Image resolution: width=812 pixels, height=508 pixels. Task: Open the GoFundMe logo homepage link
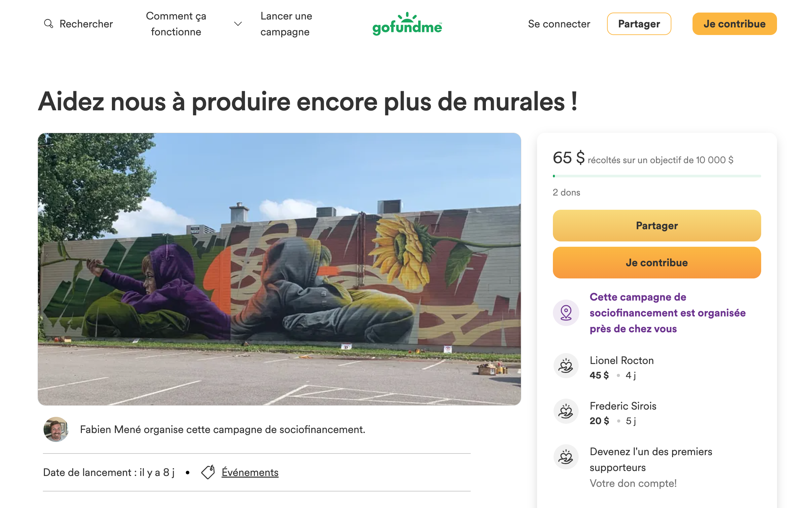[407, 23]
